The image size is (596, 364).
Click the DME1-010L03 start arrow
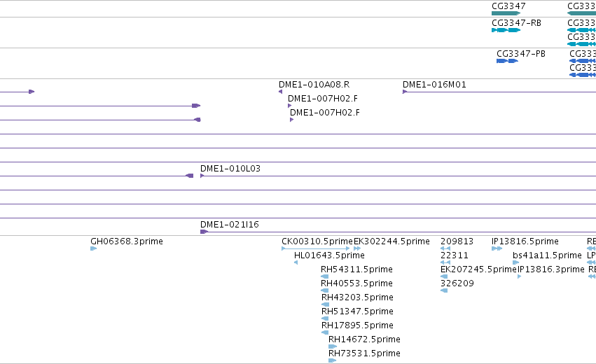click(202, 176)
